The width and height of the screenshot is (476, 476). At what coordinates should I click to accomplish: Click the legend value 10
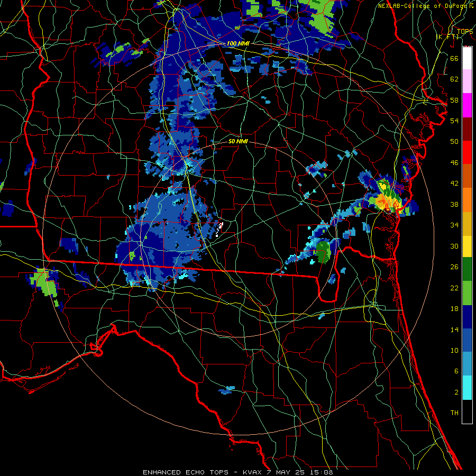pos(454,350)
